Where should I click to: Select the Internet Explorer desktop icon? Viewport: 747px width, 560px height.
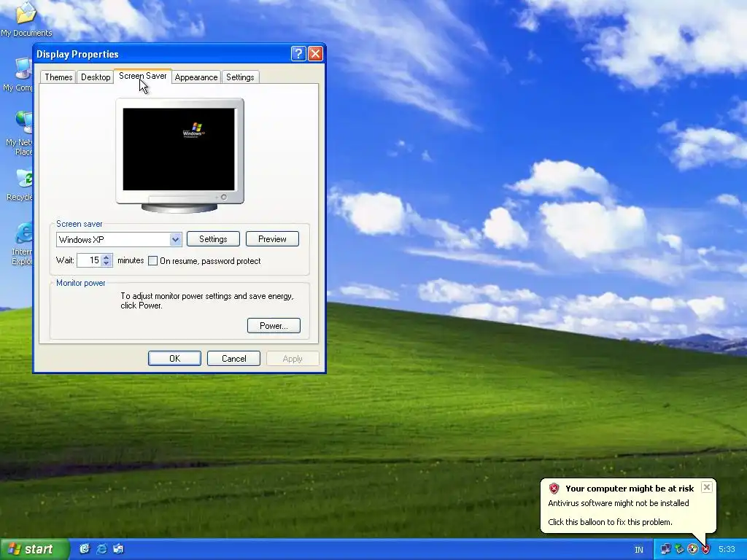pos(22,244)
